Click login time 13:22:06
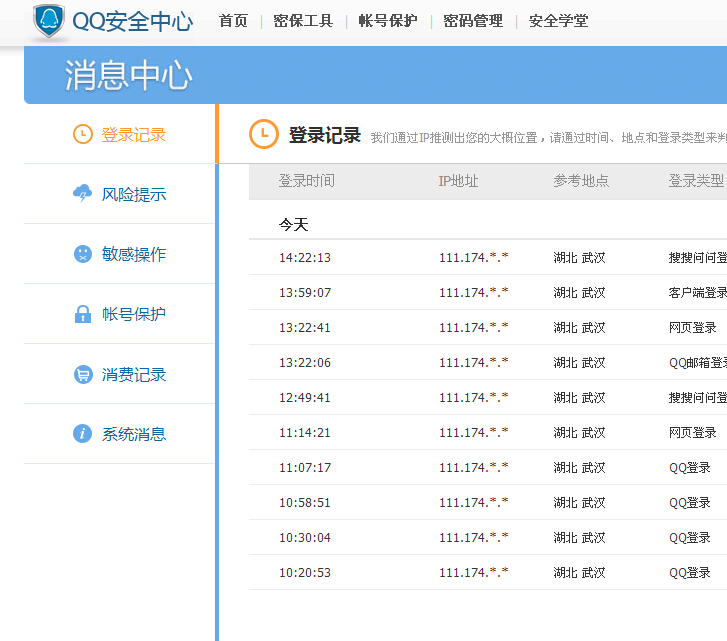The width and height of the screenshot is (727, 641). (x=305, y=363)
